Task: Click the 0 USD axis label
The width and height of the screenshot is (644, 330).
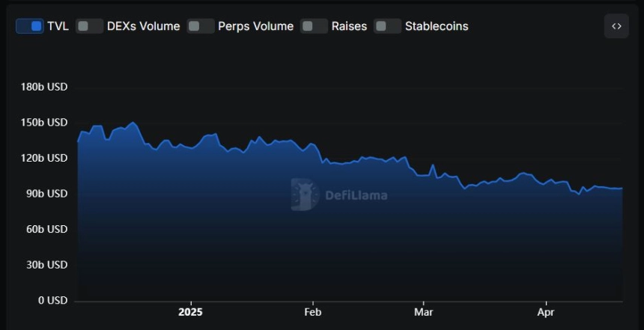Action: point(53,301)
